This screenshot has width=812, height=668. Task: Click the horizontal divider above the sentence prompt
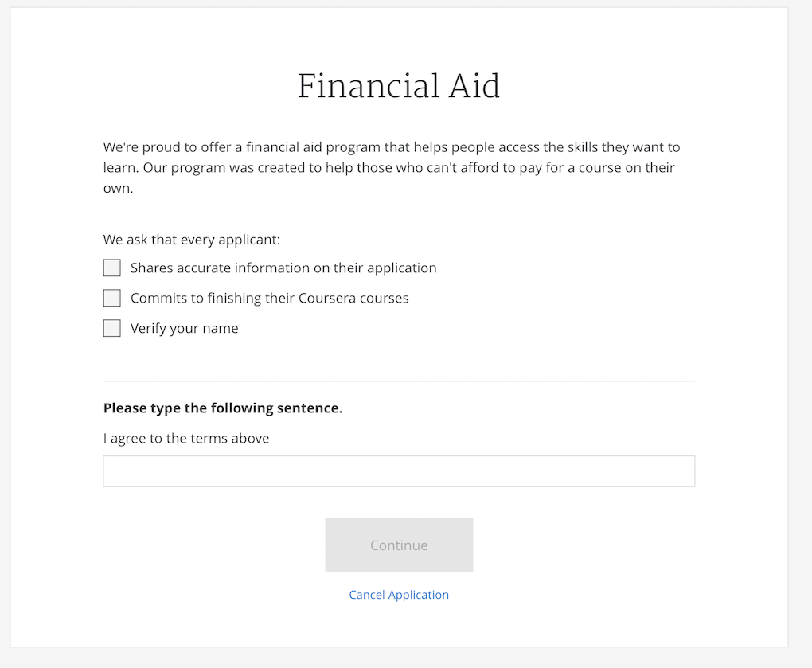[399, 381]
